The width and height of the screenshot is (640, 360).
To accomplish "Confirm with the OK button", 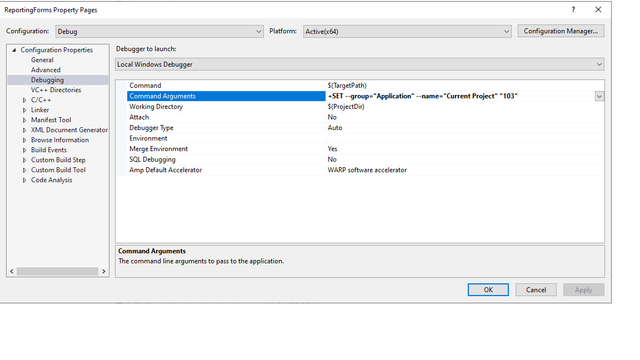I will click(x=488, y=290).
